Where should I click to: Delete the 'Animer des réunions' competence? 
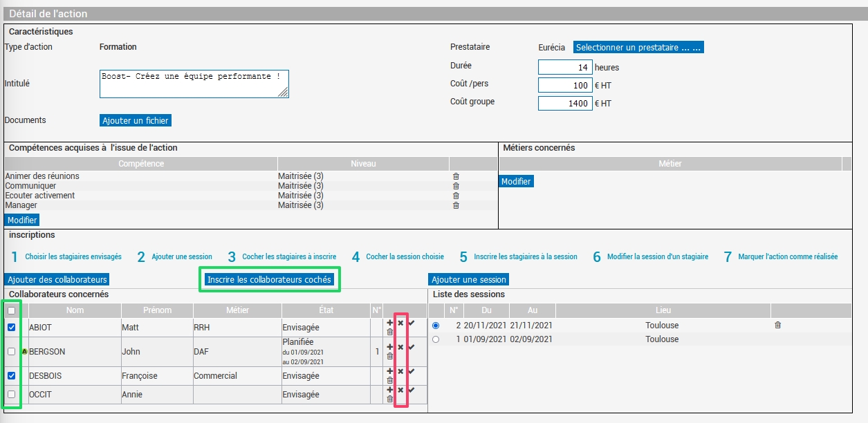[x=456, y=176]
